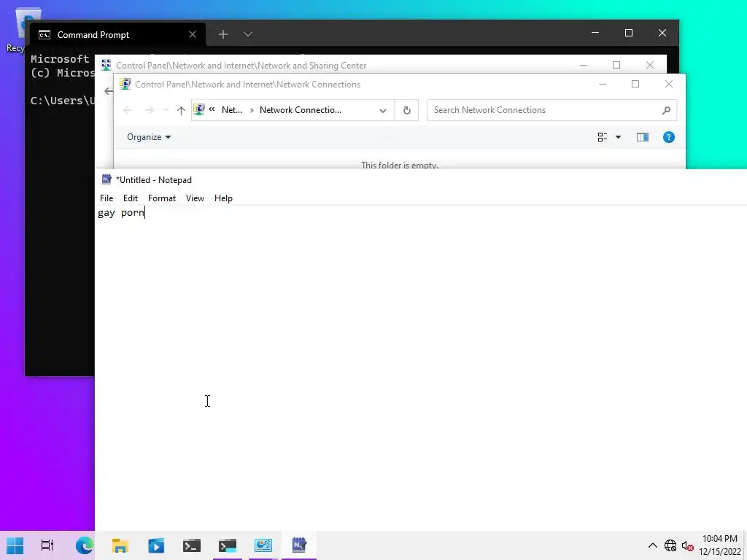
Task: Click the Notepad title bar icon
Action: coord(107,179)
